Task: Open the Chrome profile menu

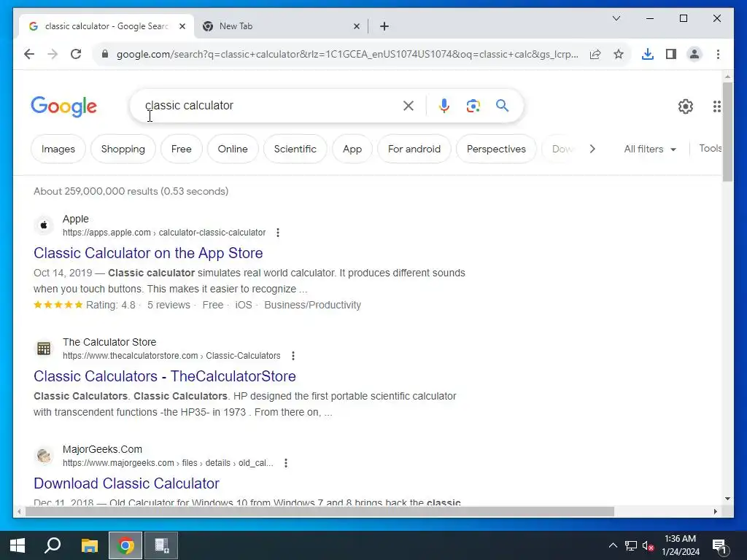Action: click(694, 54)
